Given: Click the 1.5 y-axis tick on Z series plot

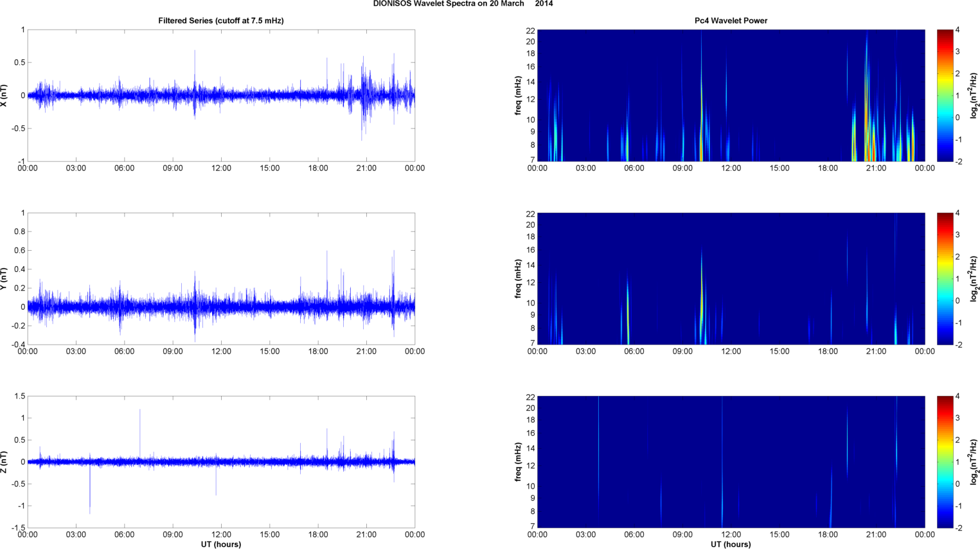Looking at the screenshot, I should pos(19,397).
